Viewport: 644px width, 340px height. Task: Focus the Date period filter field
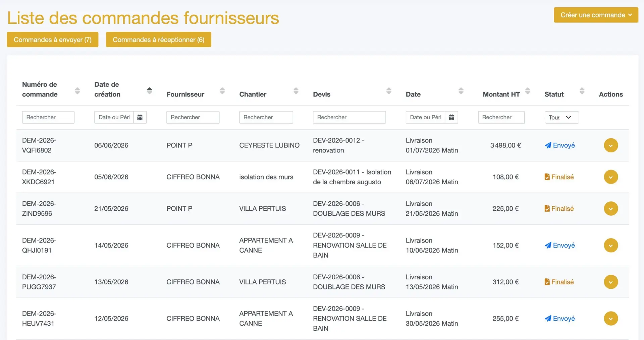425,117
